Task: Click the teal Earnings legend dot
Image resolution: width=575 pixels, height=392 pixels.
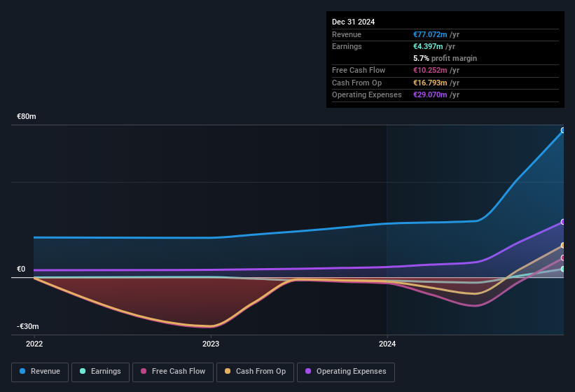Action: [83, 371]
